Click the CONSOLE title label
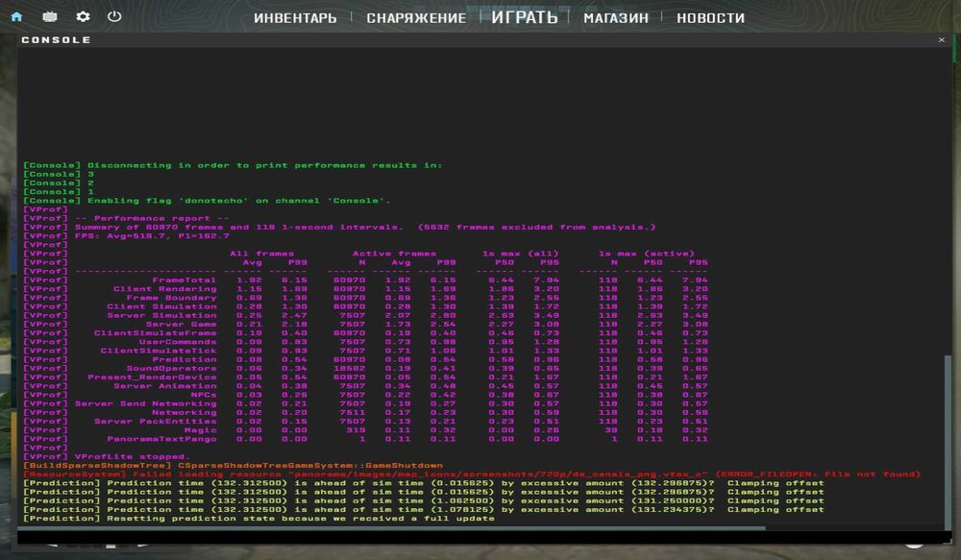Screen dimensions: 961x560 click(x=57, y=39)
